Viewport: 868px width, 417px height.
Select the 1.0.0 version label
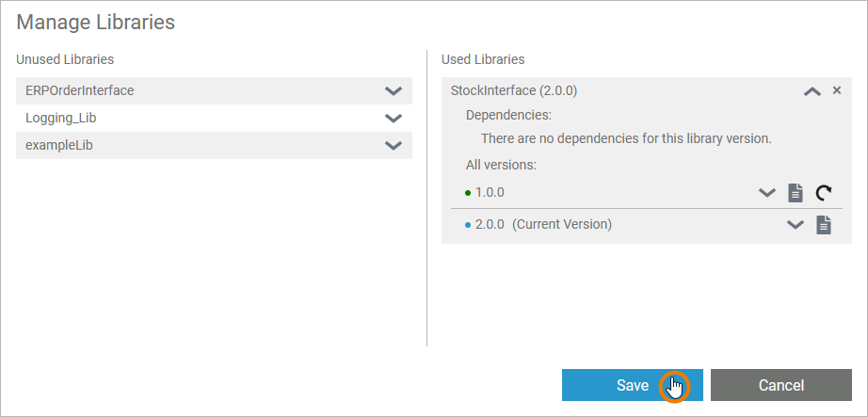pos(490,193)
